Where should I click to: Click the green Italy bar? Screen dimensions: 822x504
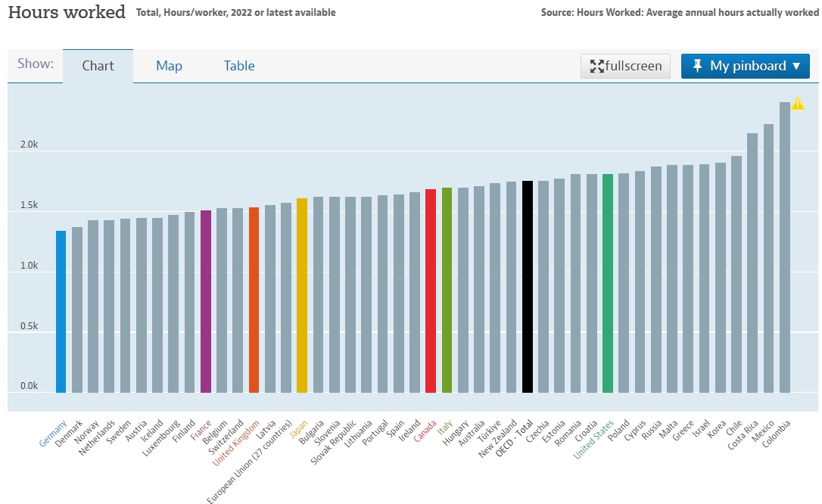click(x=447, y=290)
